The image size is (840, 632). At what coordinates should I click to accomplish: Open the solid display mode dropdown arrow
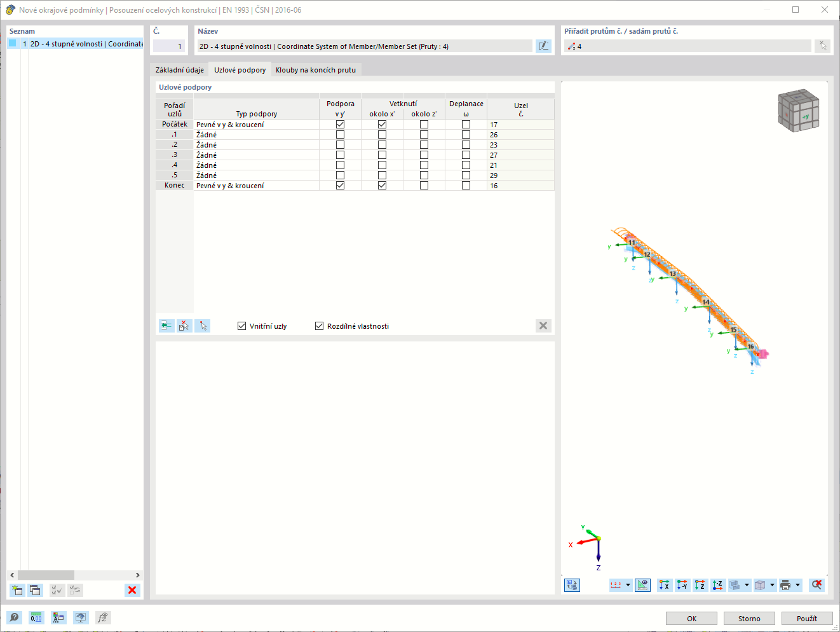pyautogui.click(x=747, y=585)
